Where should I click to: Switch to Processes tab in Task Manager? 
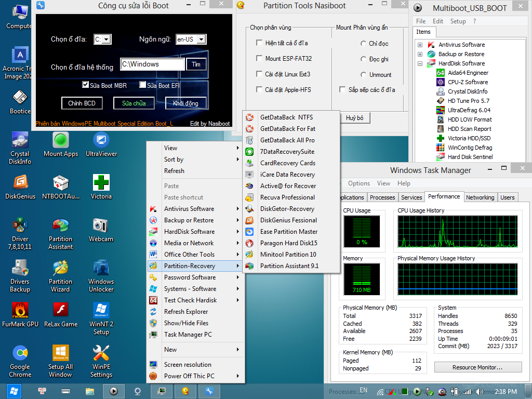[382, 197]
